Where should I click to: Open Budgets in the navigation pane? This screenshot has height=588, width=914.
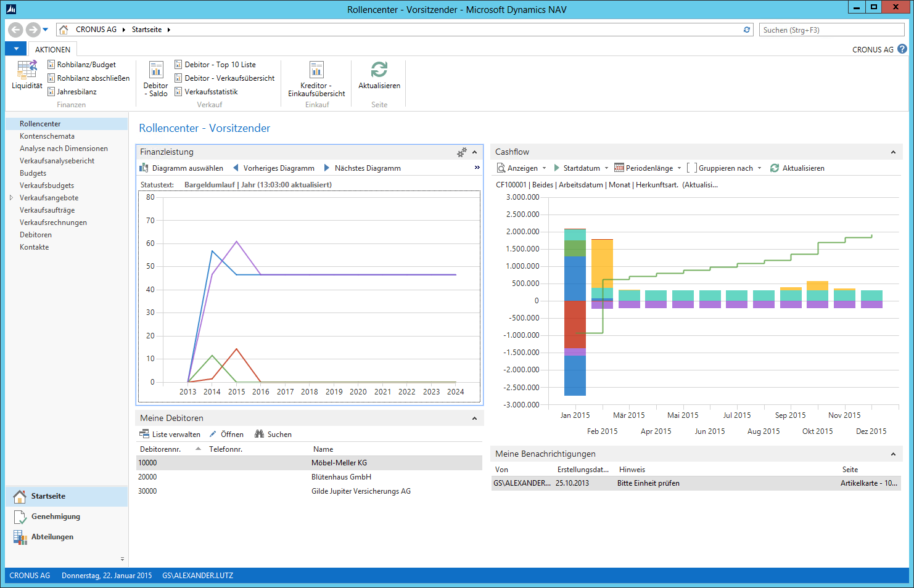pyautogui.click(x=33, y=173)
